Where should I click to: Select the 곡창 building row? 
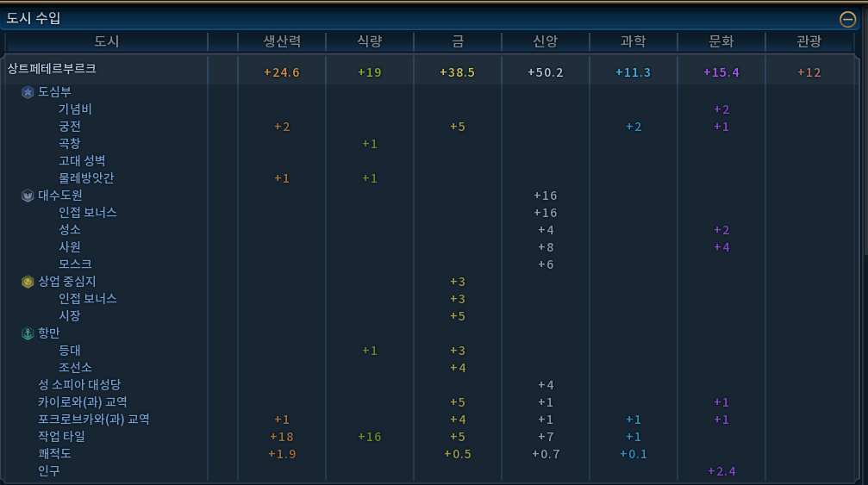coord(70,143)
